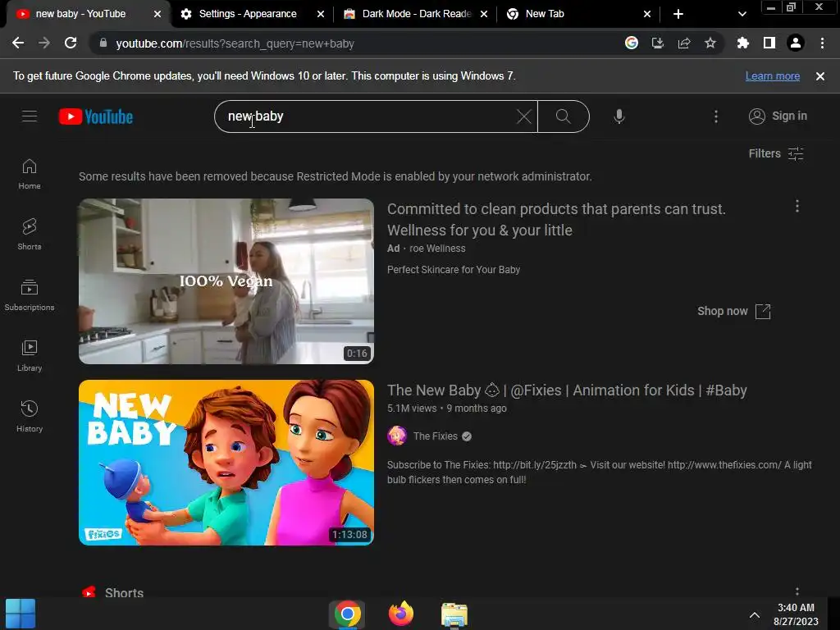This screenshot has width=840, height=630.
Task: Open the Filters option
Action: [x=776, y=153]
